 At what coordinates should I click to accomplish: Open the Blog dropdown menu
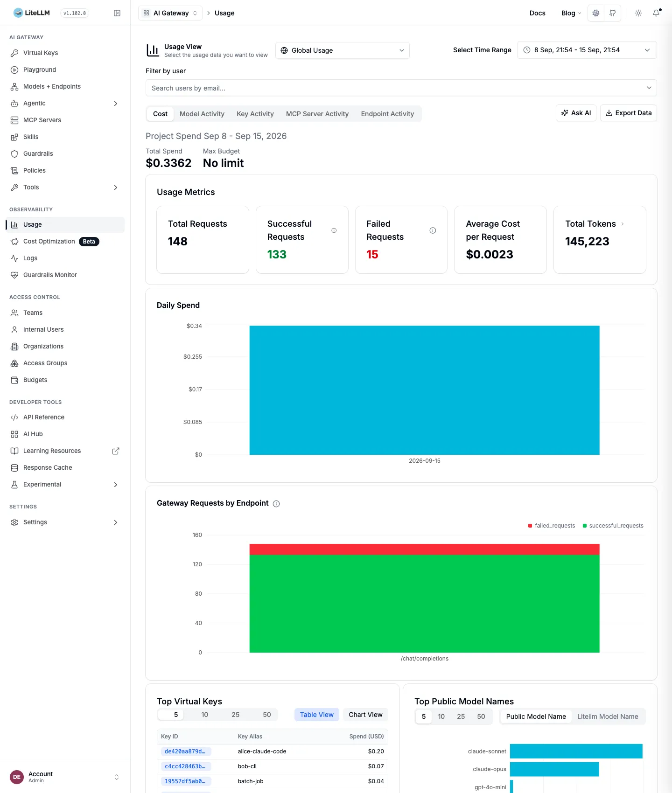tap(571, 13)
